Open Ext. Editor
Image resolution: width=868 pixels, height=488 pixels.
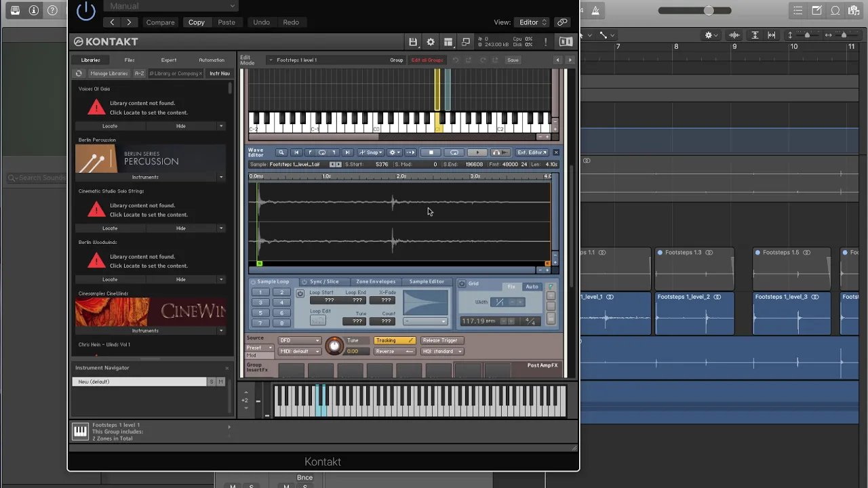[532, 152]
